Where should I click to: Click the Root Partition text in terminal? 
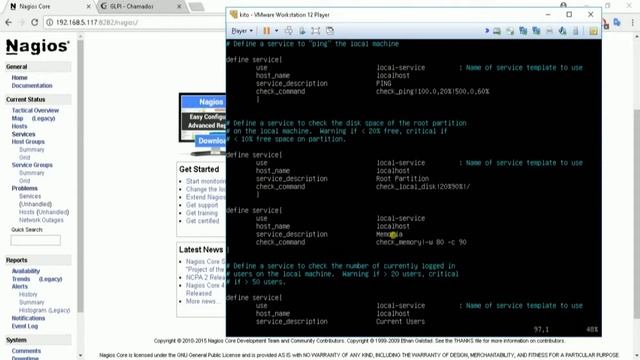(402, 179)
